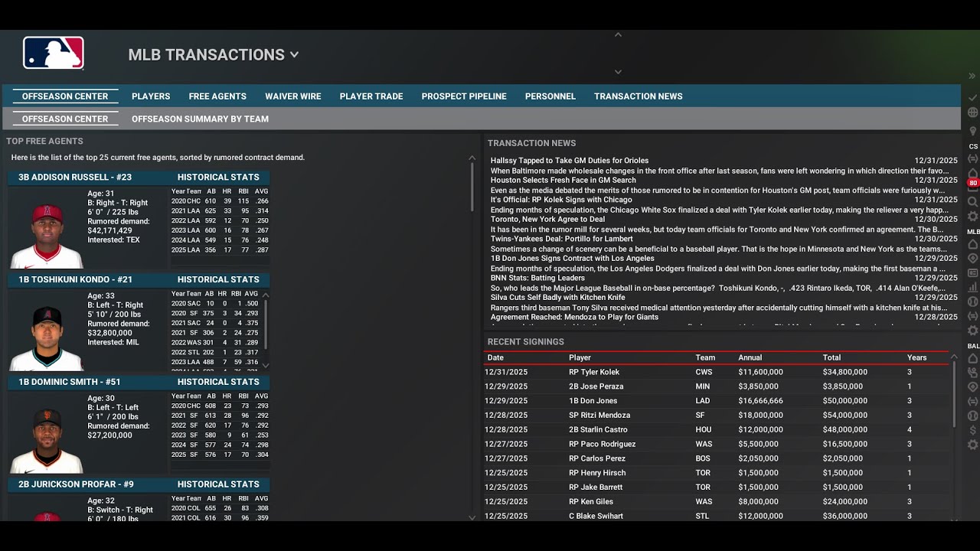The width and height of the screenshot is (980, 551).
Task: Select the RP Tyler Kolek signing row
Action: (717, 372)
